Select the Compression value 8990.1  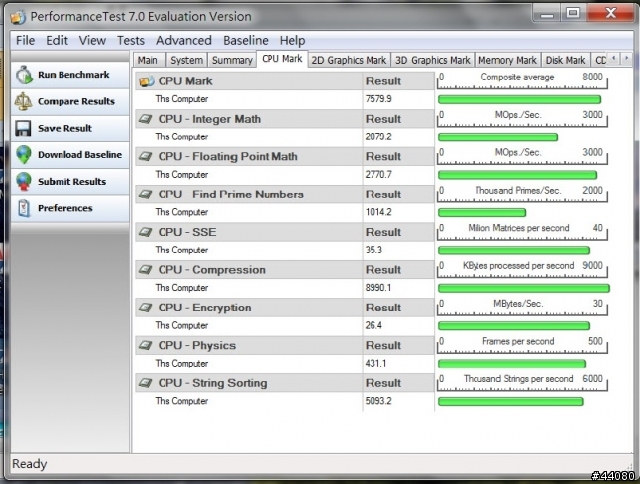point(378,288)
